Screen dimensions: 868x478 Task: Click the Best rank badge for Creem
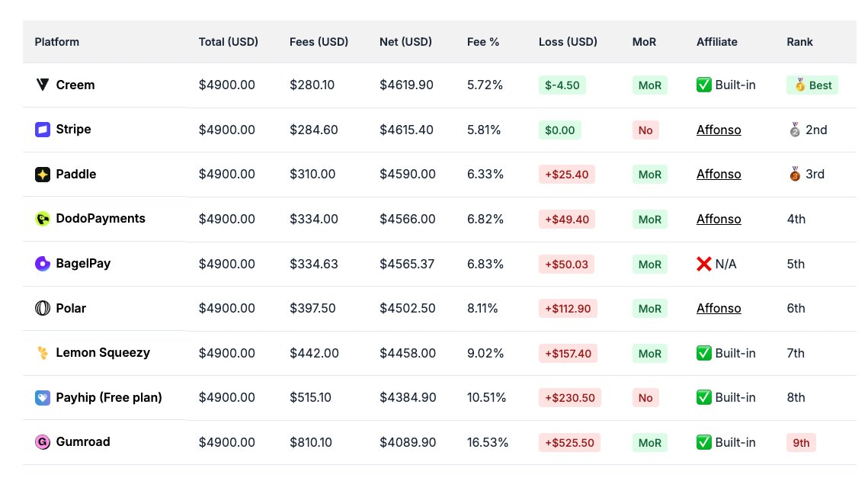[812, 85]
